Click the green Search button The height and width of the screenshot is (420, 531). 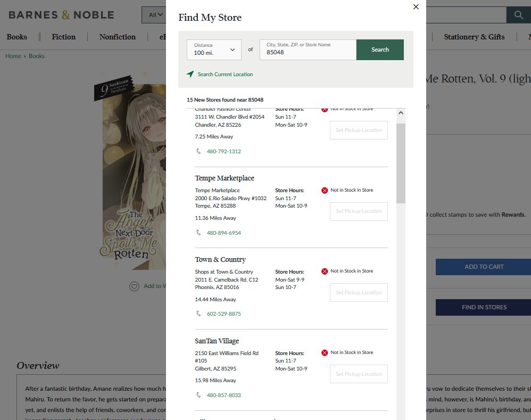(380, 50)
